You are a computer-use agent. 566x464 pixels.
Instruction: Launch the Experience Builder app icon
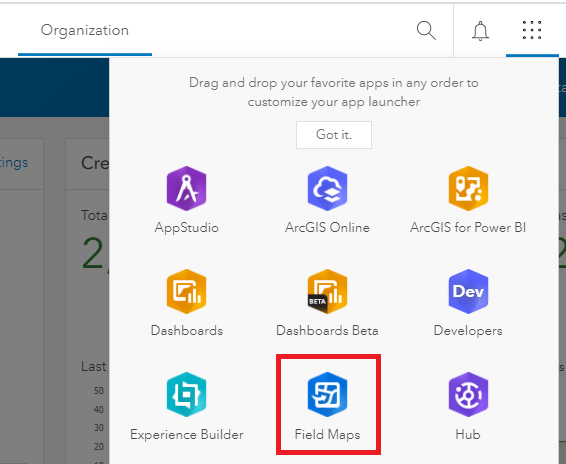186,394
